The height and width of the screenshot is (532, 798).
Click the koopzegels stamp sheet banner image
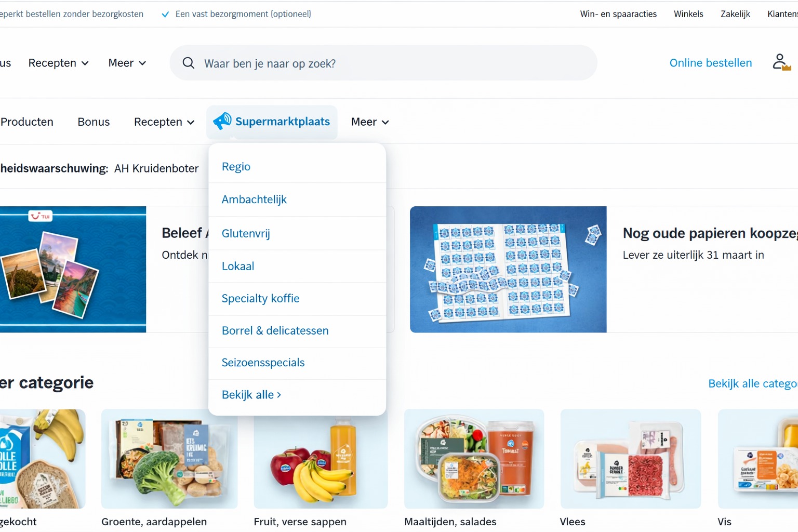[x=508, y=269]
